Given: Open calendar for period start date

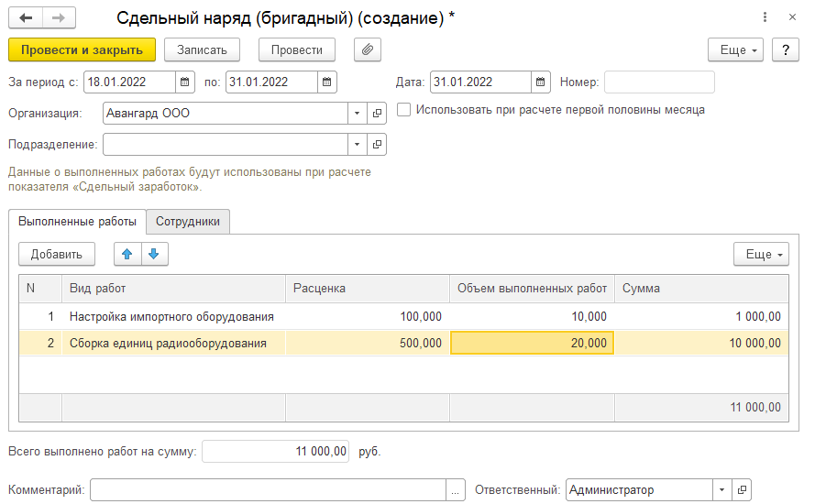Looking at the screenshot, I should pos(185,82).
